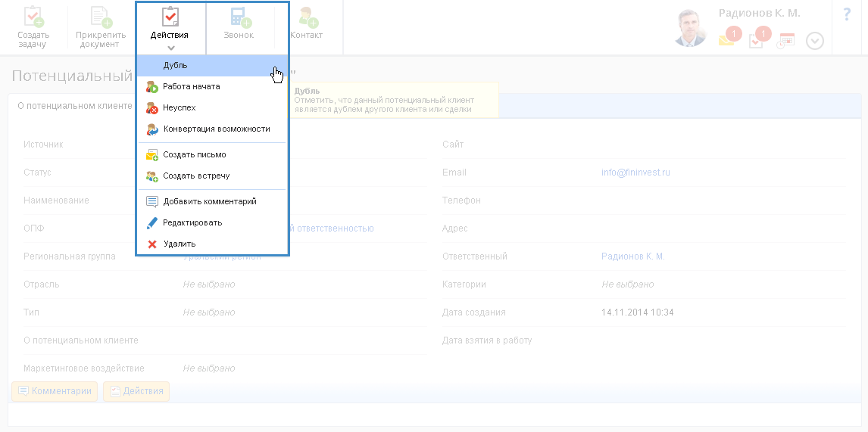Click the Работа начата person icon
Viewport: 868px width, 432px height.
[152, 87]
